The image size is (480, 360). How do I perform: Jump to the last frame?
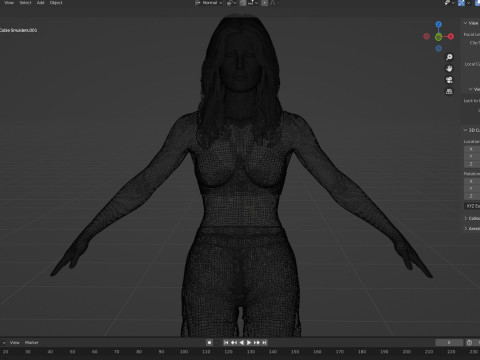click(264, 342)
